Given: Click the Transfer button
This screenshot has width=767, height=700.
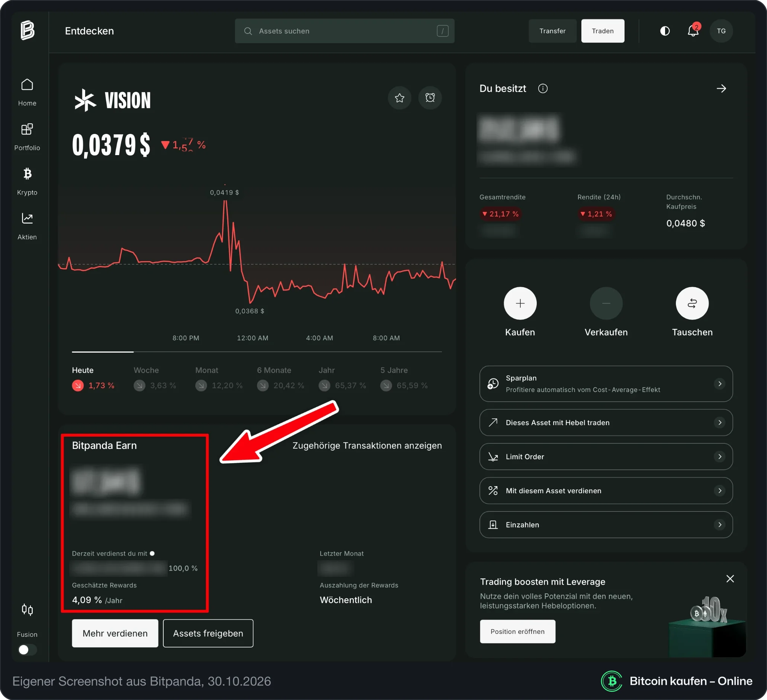Looking at the screenshot, I should (x=552, y=31).
